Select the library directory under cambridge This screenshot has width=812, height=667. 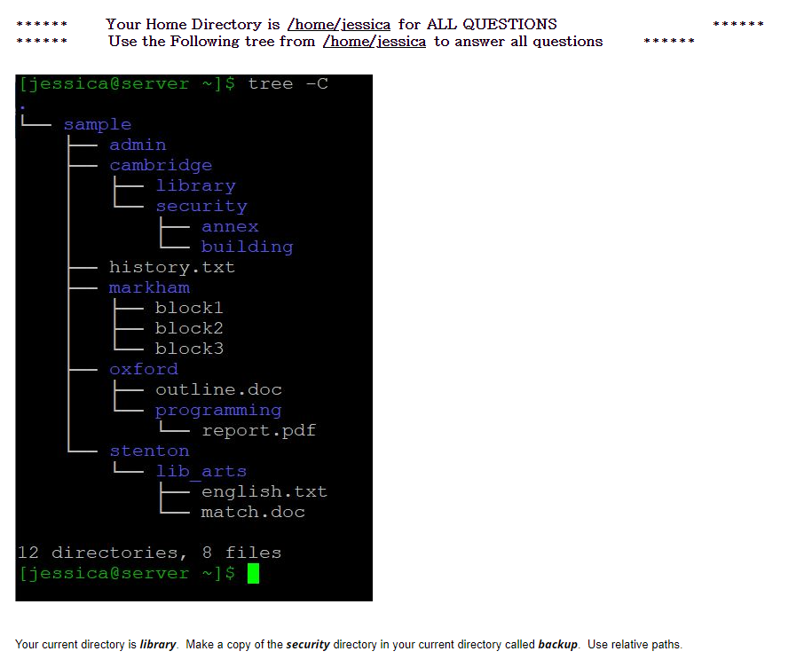click(x=196, y=185)
